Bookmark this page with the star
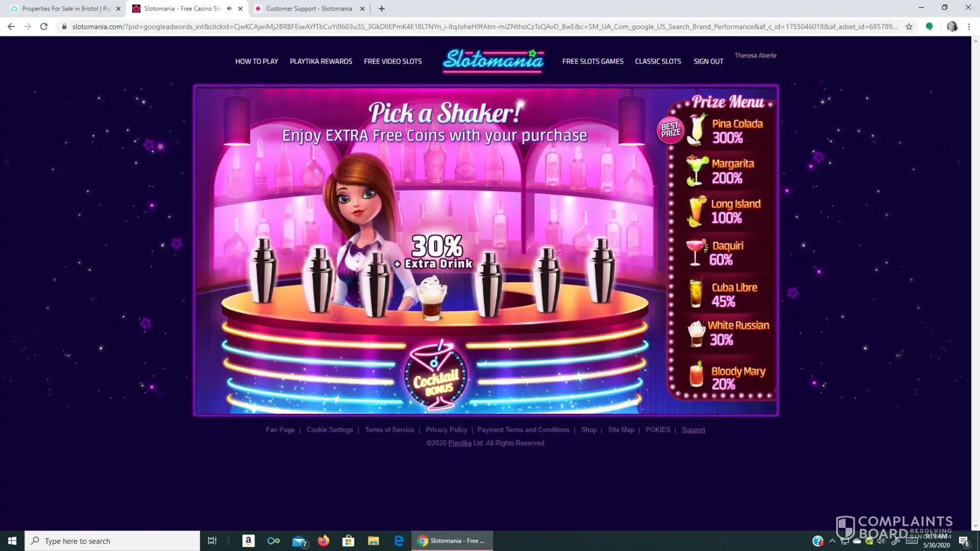 (909, 26)
